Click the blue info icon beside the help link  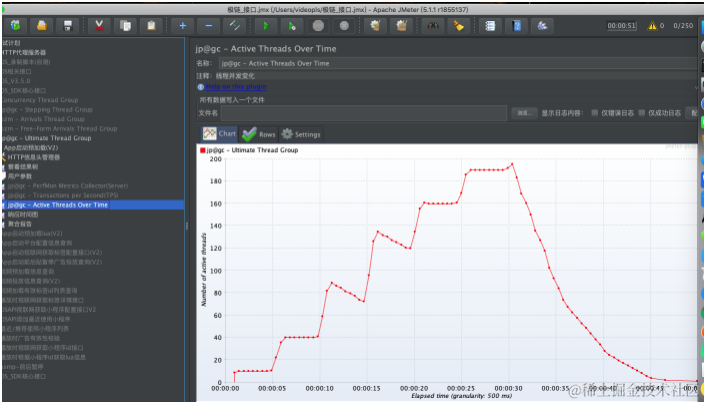pyautogui.click(x=201, y=87)
